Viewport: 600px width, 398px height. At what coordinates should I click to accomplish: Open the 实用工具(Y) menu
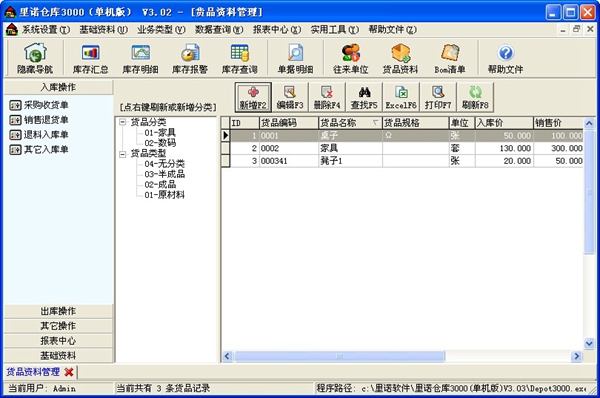334,29
